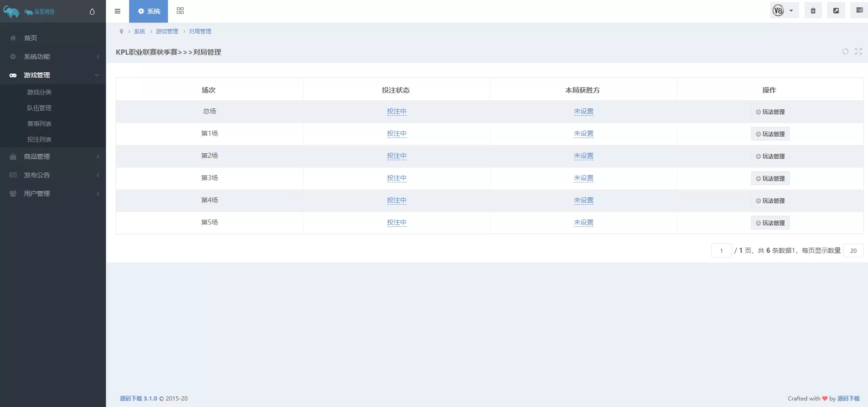868x407 pixels.
Task: Click 玩法管理 button for 第3场
Action: tap(770, 179)
